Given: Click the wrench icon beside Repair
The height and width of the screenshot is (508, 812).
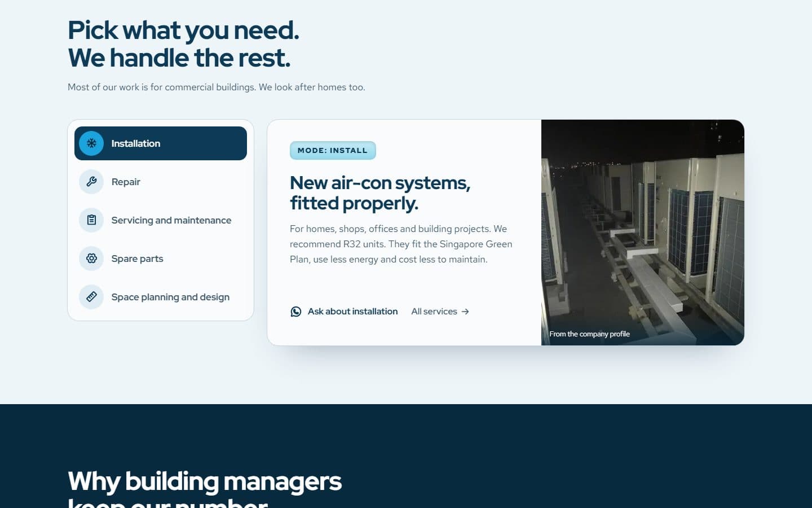Looking at the screenshot, I should pyautogui.click(x=91, y=182).
